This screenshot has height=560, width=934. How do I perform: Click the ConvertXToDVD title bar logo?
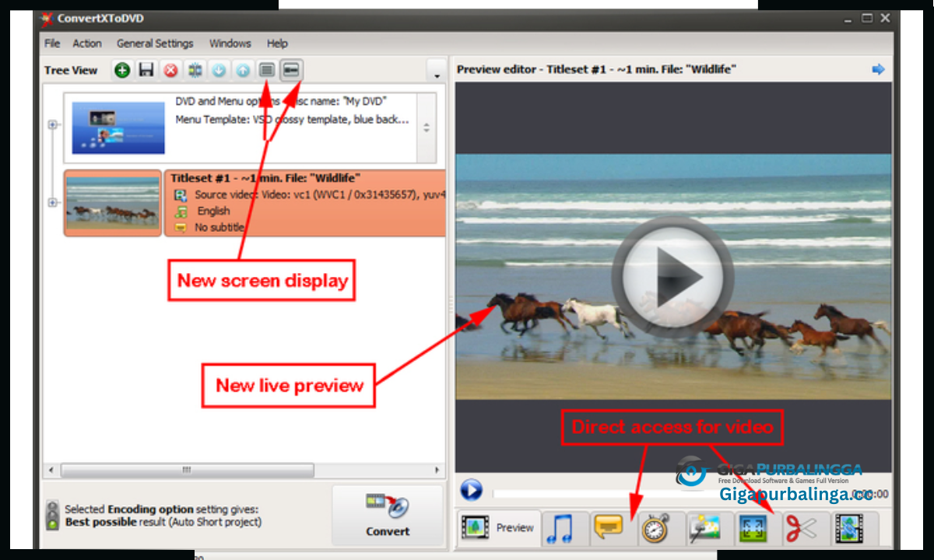[x=46, y=19]
